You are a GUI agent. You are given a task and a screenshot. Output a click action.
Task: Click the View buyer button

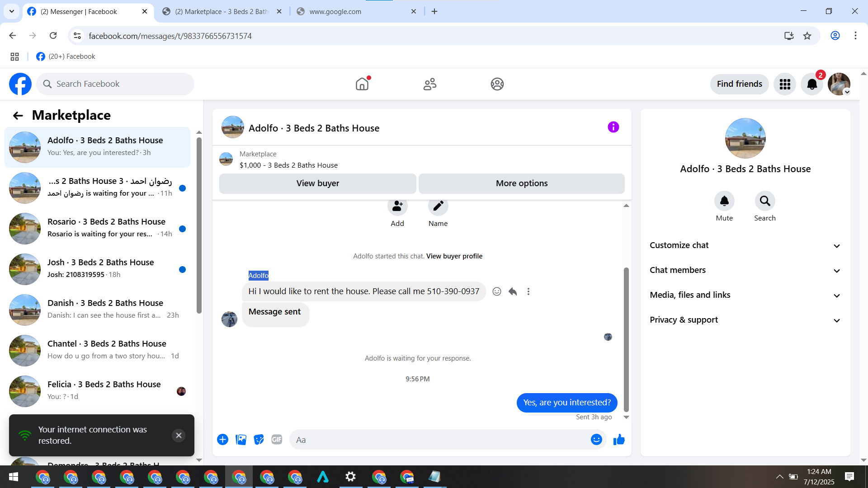pos(318,183)
